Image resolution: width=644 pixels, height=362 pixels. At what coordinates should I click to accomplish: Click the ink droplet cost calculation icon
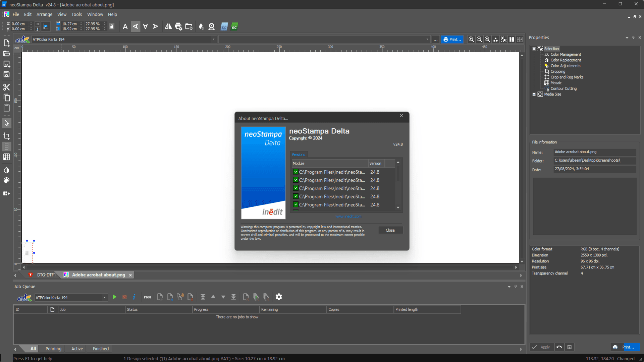coord(201,26)
